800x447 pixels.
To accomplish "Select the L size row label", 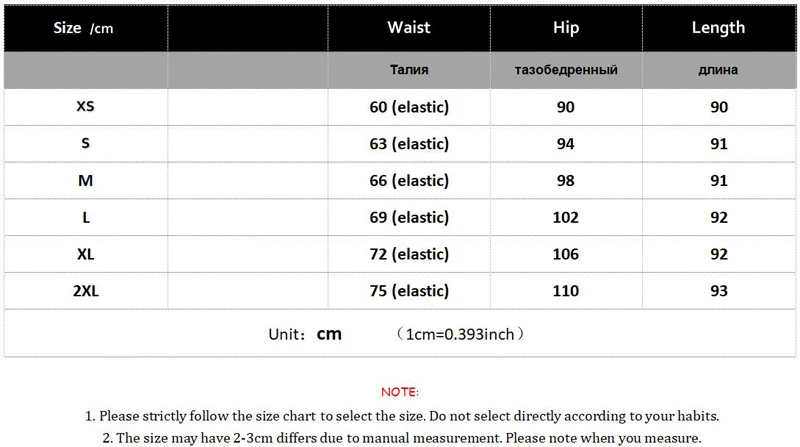I will [86, 217].
